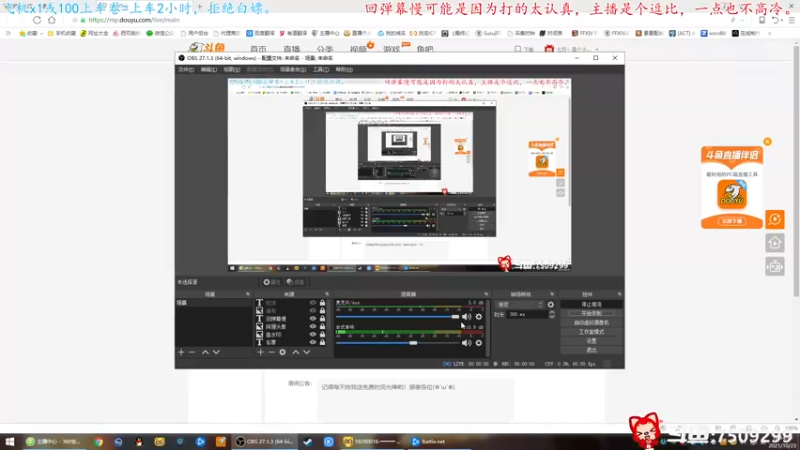The height and width of the screenshot is (450, 800).
Task: Pop out the Scene Transitions dock
Action: click(552, 294)
